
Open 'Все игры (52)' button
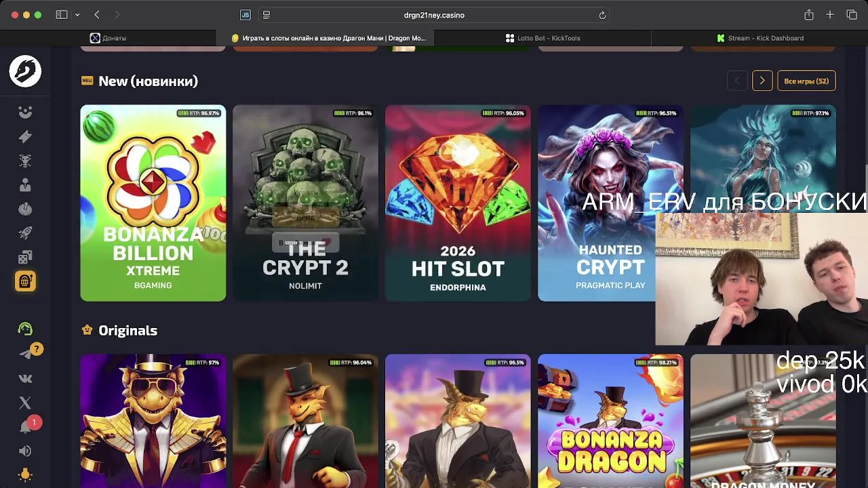coord(806,81)
